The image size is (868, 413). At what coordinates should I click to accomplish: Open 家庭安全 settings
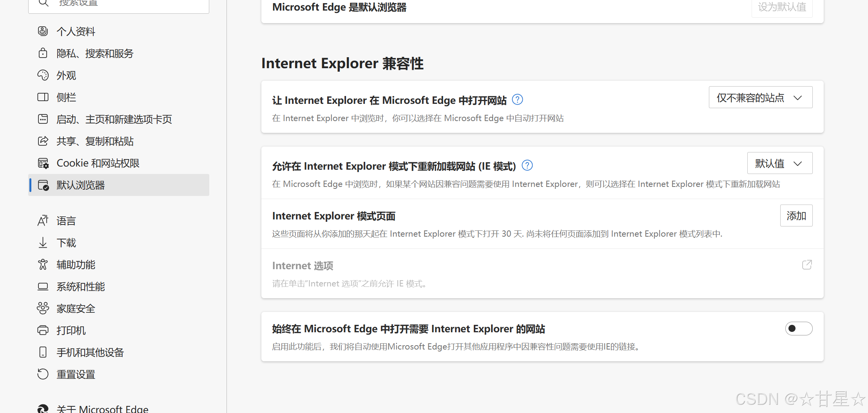click(x=119, y=308)
